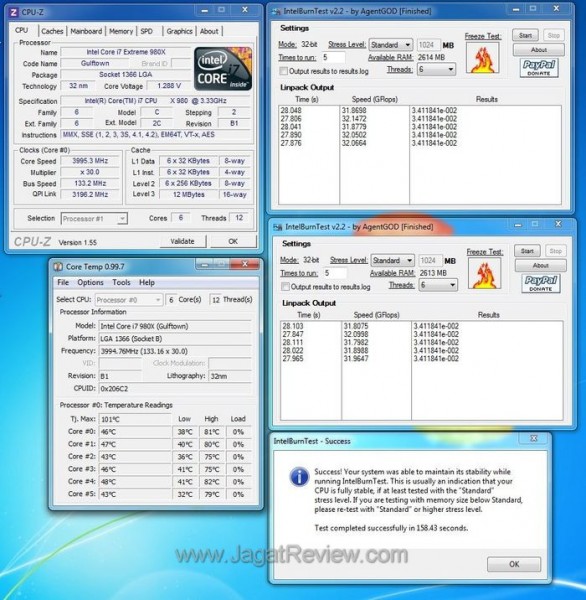Click About in bottom IntelBurnTest window
The image size is (586, 600).
(540, 266)
